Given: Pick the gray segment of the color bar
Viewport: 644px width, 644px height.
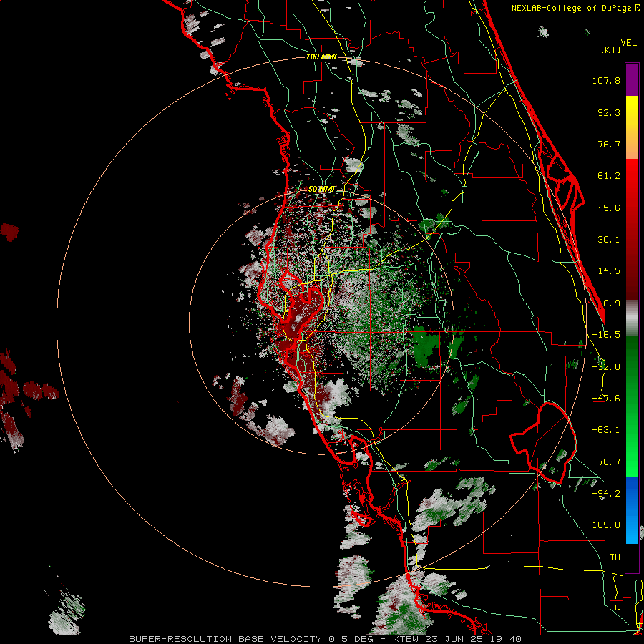Looking at the screenshot, I should pyautogui.click(x=632, y=318).
